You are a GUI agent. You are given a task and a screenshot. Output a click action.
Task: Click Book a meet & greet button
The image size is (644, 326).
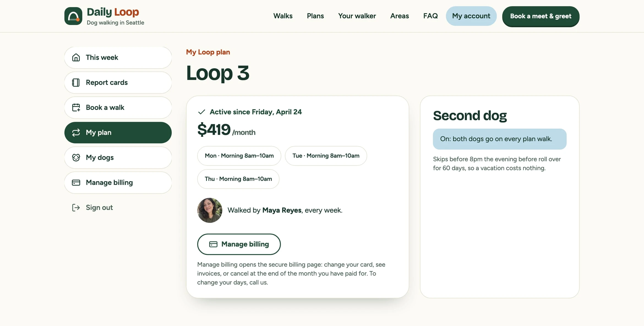[541, 16]
